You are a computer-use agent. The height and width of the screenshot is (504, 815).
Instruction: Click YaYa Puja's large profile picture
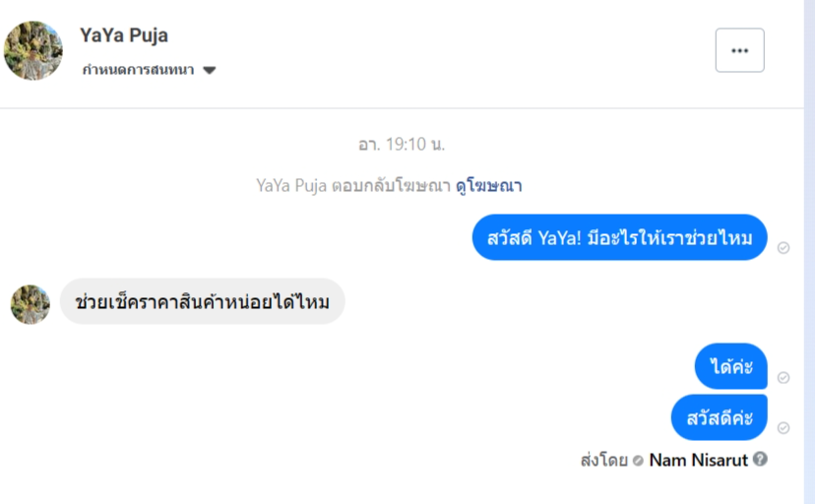33,50
